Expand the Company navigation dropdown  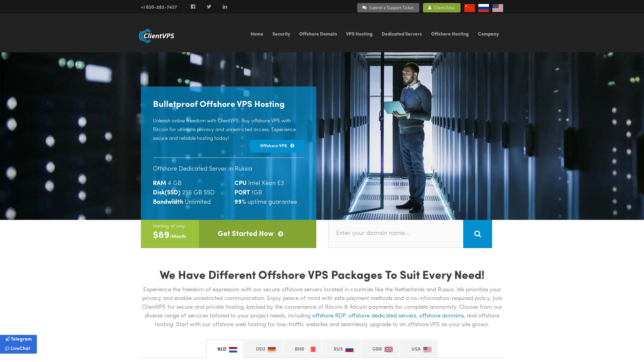(488, 34)
